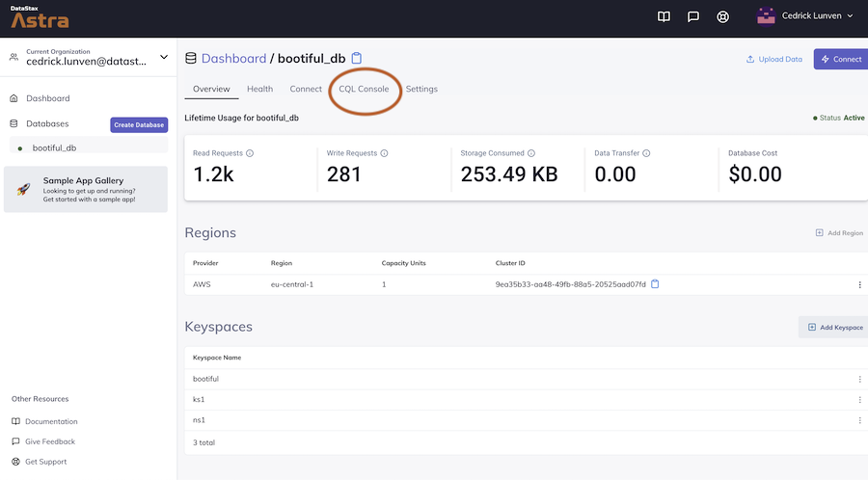
Task: Click Cedrick Lunven's avatar image
Action: 766,16
